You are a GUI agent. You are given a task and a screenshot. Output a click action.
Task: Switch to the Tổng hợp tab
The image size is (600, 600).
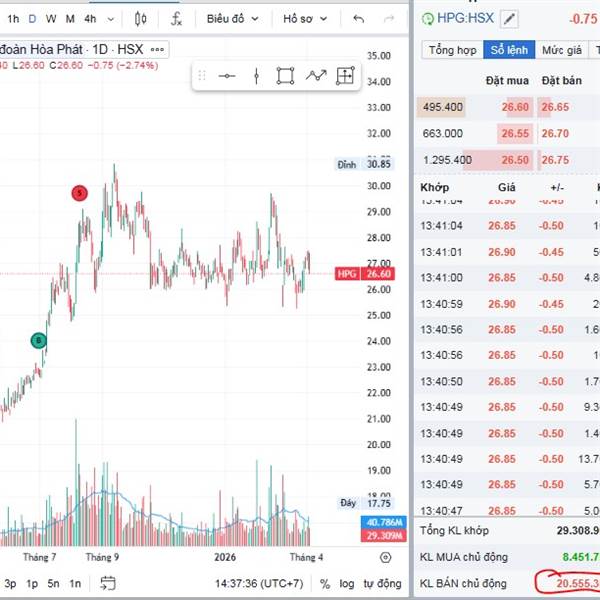pyautogui.click(x=452, y=50)
